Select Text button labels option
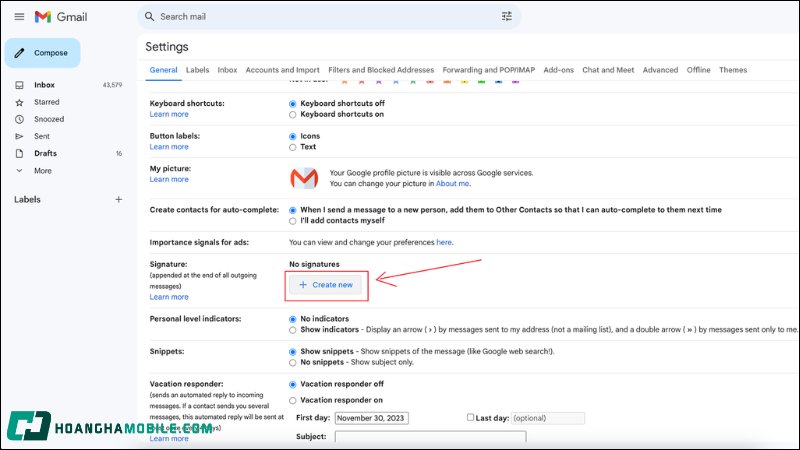 (x=292, y=147)
